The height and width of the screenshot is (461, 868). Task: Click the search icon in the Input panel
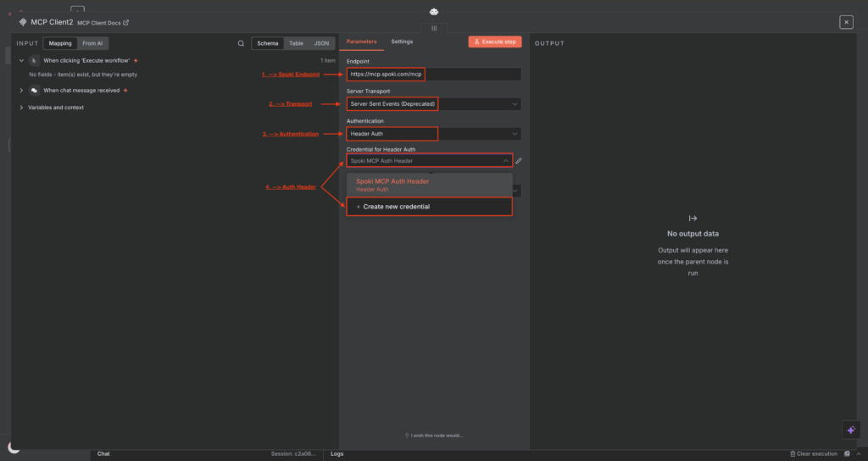[242, 43]
